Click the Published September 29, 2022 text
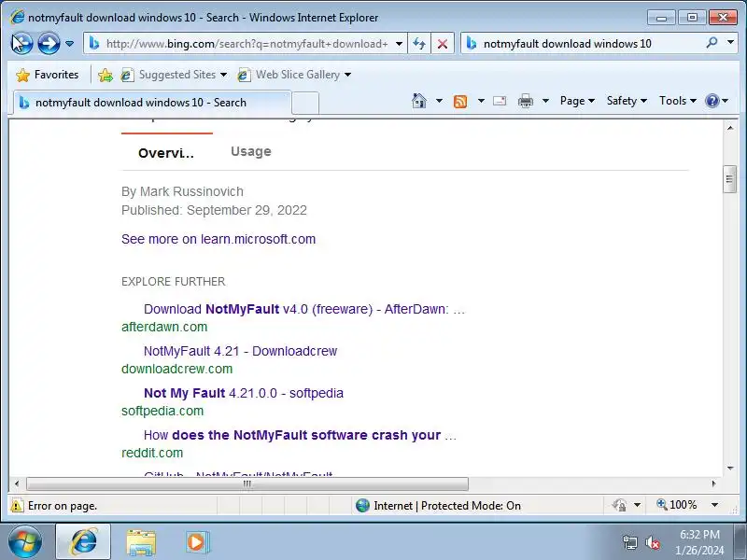The image size is (747, 560). [x=214, y=210]
